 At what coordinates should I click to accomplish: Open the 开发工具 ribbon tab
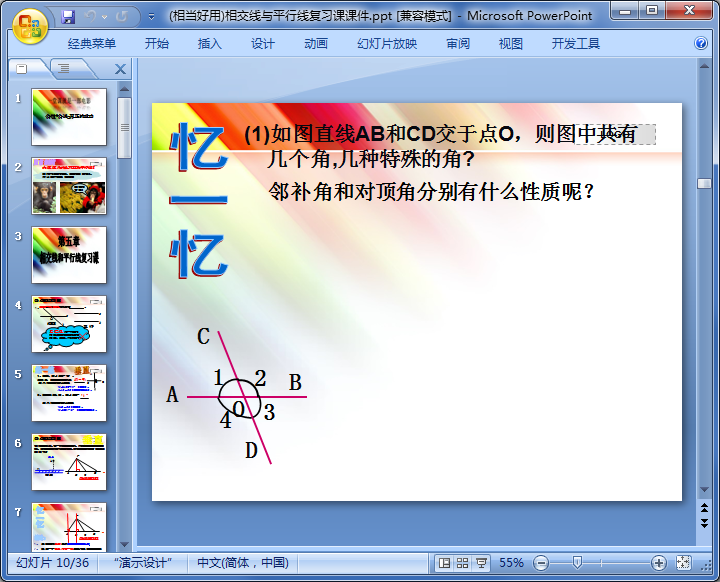pos(575,44)
